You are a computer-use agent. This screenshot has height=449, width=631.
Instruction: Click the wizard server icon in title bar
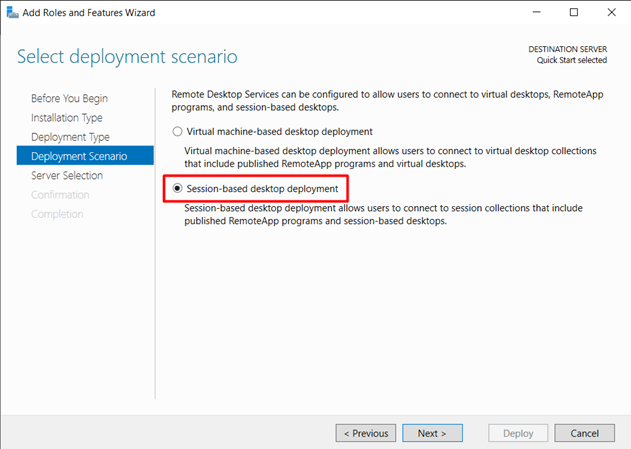[x=12, y=12]
